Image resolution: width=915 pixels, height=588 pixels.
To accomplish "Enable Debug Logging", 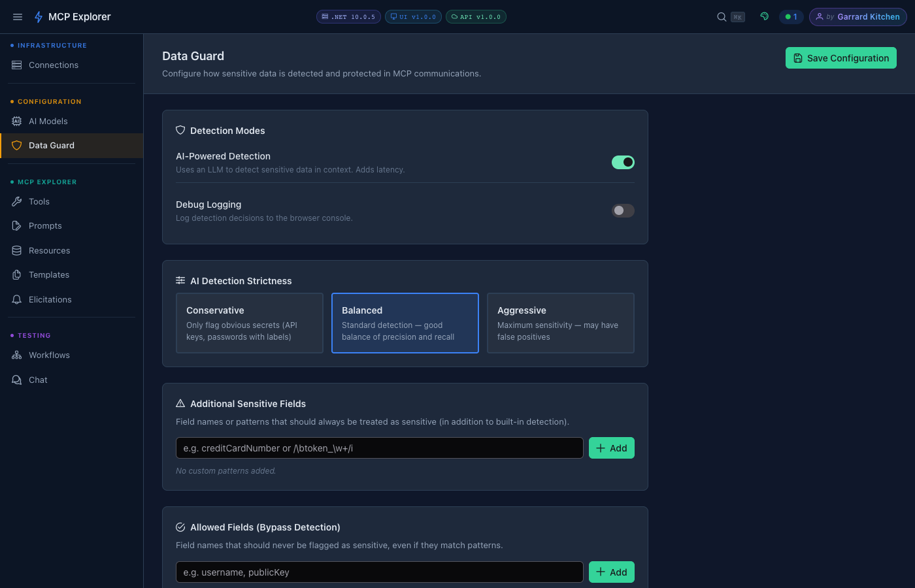I will 623,210.
